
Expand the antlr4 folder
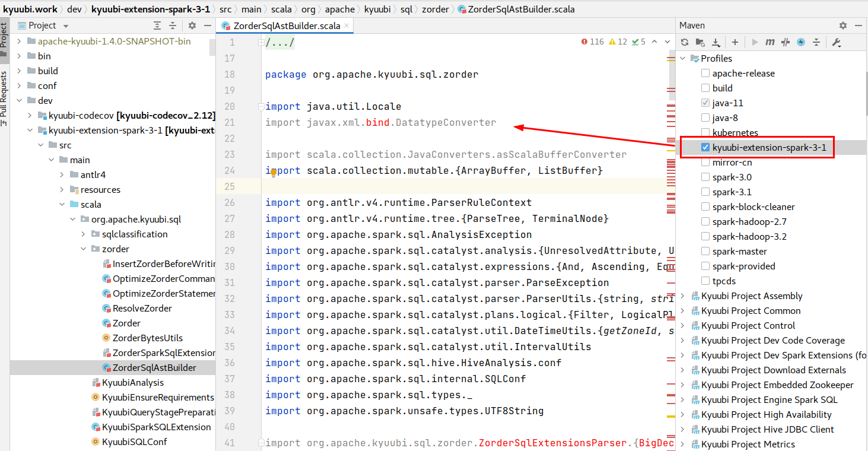pyautogui.click(x=62, y=174)
